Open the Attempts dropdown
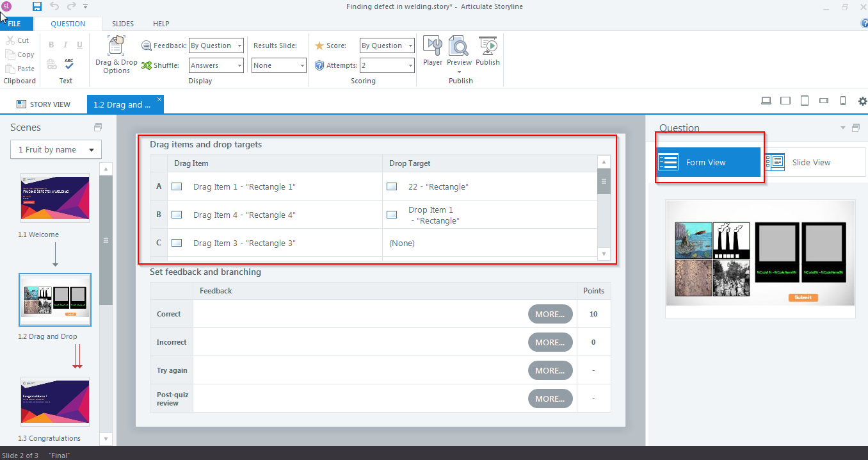This screenshot has height=460, width=868. pyautogui.click(x=387, y=65)
